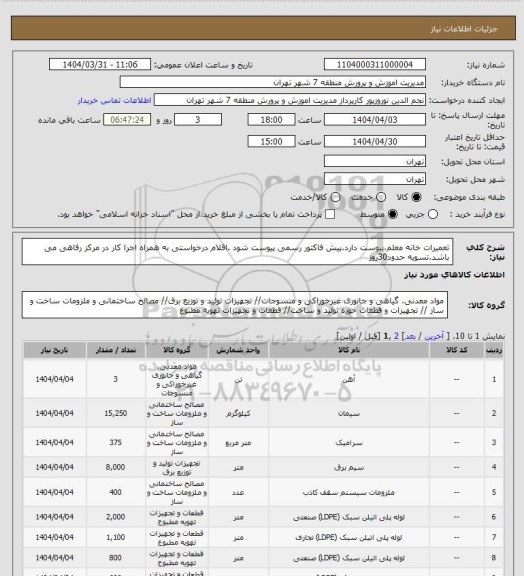Viewport: 524px width, 576px height.
Task: Click the response deadline date 1404/04/03
Action: [x=375, y=120]
